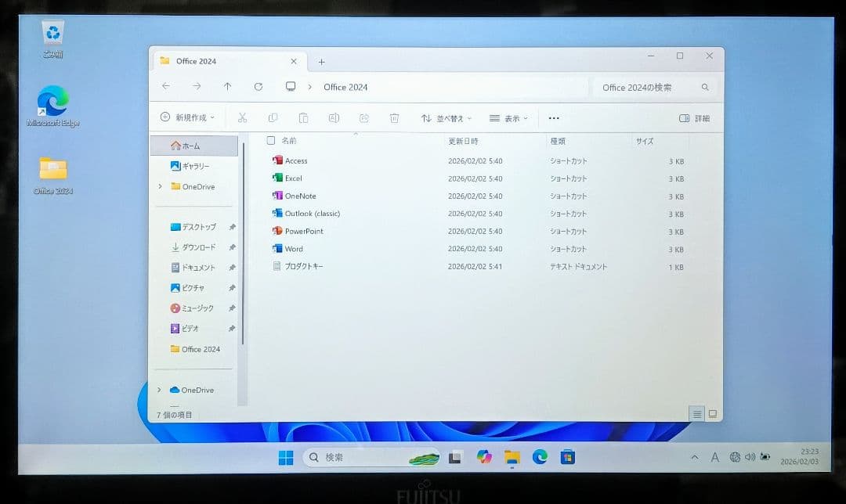Switch to details view using the bottom-right toggle
846x504 pixels.
pos(696,413)
